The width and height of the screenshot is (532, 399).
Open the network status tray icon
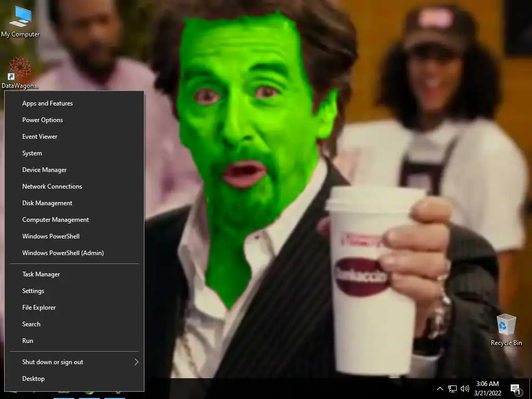point(453,389)
